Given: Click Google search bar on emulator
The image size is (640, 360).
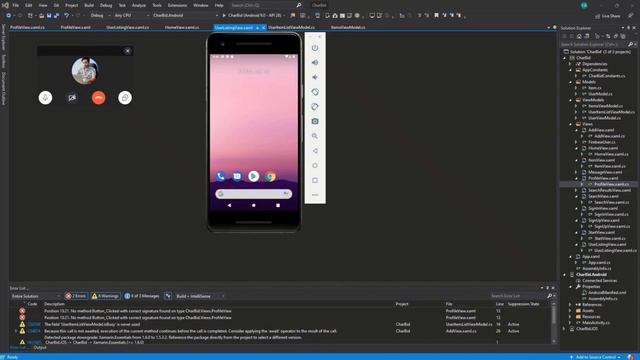Looking at the screenshot, I should [253, 193].
